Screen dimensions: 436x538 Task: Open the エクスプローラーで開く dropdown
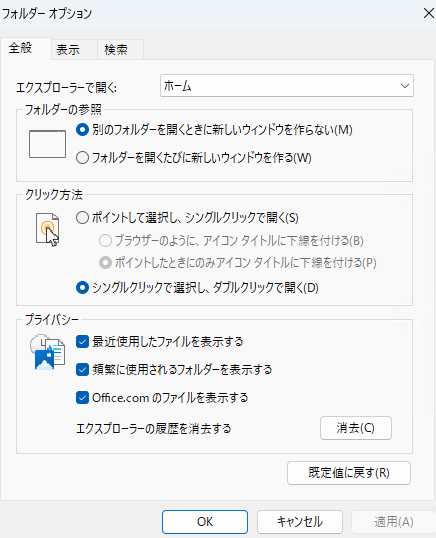(287, 86)
